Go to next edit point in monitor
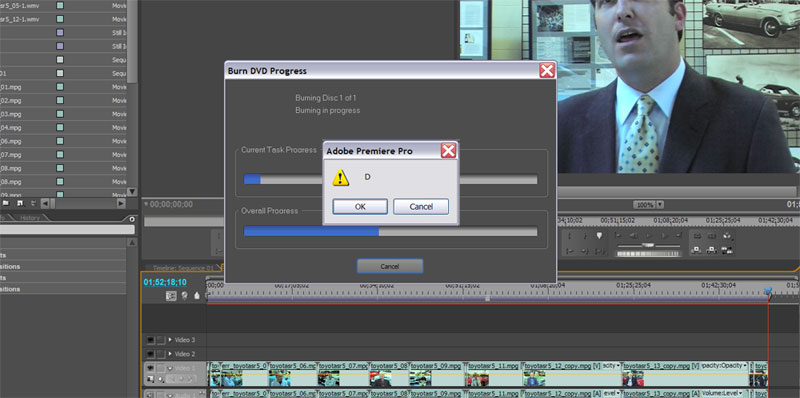 pyautogui.click(x=679, y=235)
